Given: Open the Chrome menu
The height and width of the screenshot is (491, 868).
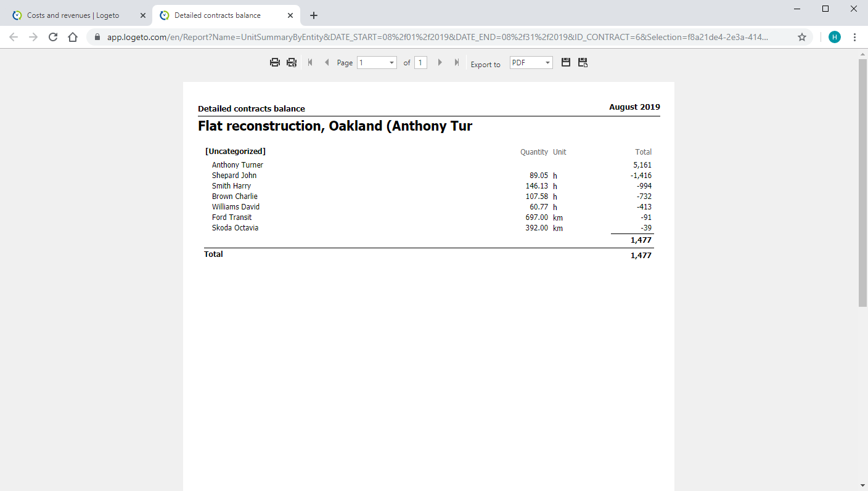Looking at the screenshot, I should coord(855,37).
